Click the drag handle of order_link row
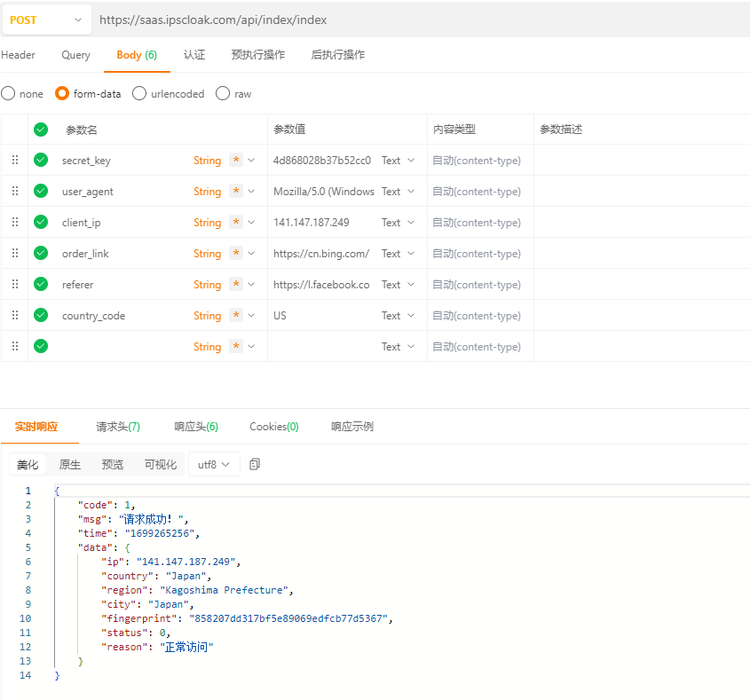750x700 pixels. tap(15, 253)
